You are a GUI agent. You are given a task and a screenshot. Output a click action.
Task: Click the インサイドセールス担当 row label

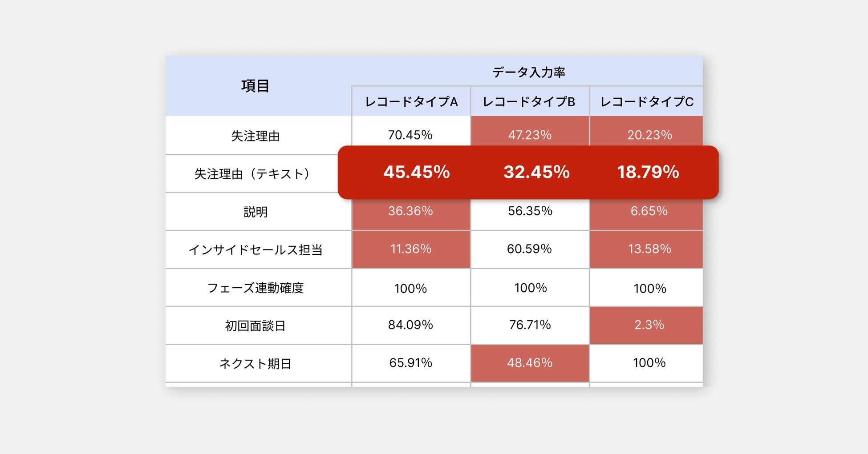pyautogui.click(x=256, y=249)
